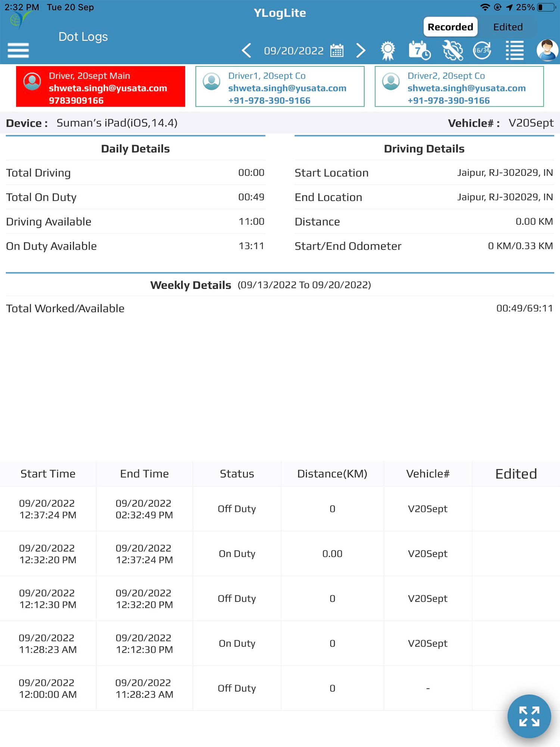Image resolution: width=560 pixels, height=747 pixels.
Task: Select the log row starting 12:12:30 PM
Action: point(280,598)
